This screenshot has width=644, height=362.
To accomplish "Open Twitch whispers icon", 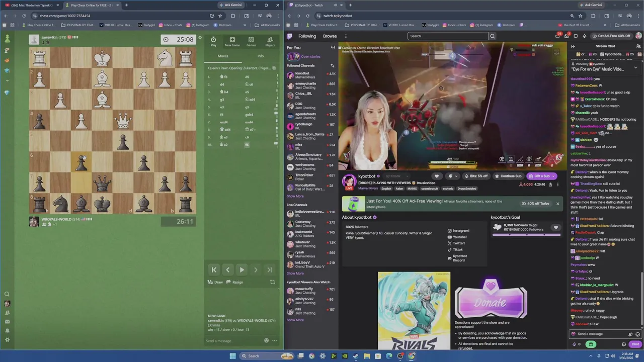I will tap(576, 36).
